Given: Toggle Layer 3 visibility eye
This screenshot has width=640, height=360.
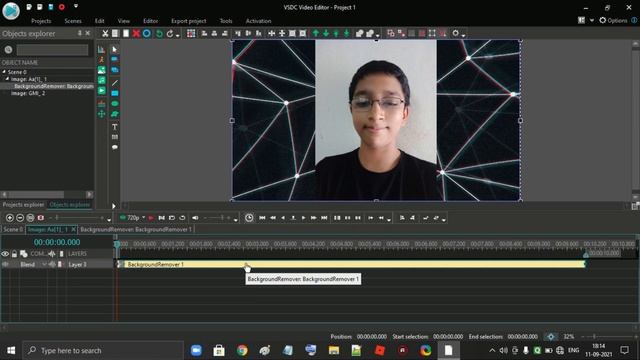Looking at the screenshot, I should coord(5,264).
